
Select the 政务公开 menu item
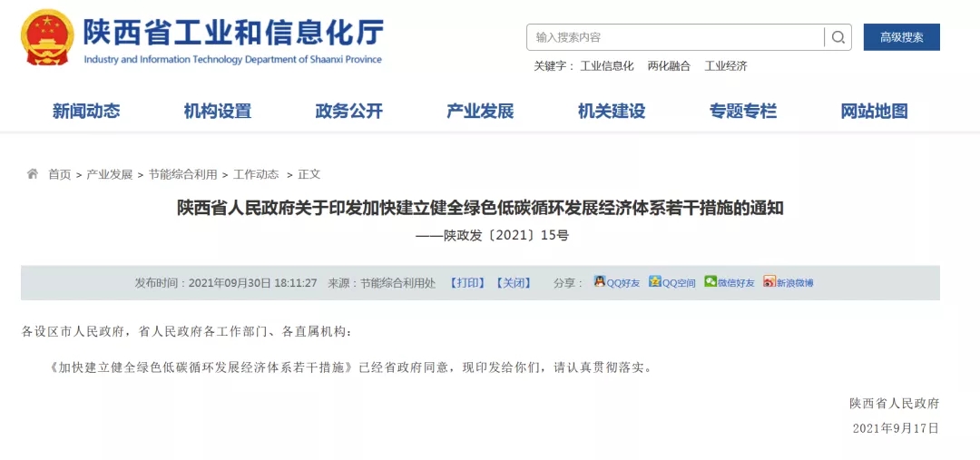coord(348,112)
